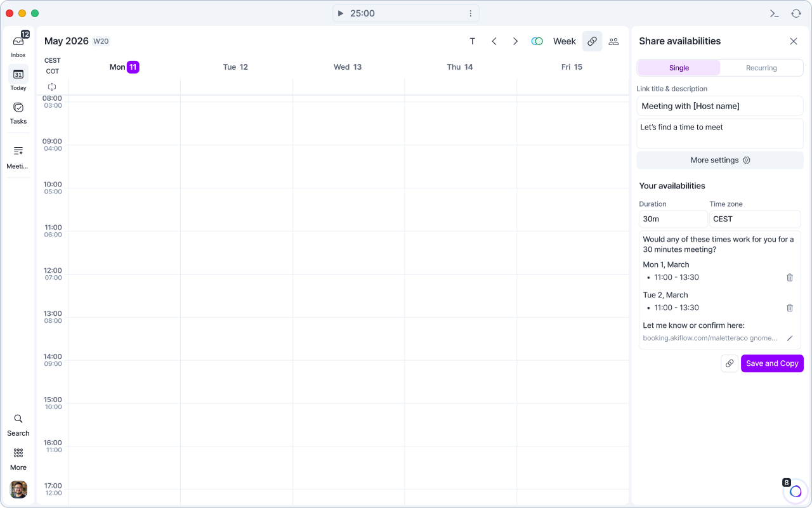Screen dimensions: 812x508
Task: Click Save and Copy
Action: pyautogui.click(x=772, y=363)
